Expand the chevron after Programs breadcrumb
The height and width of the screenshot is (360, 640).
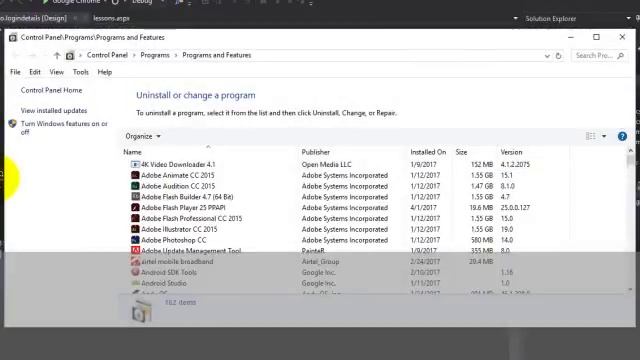[176, 56]
